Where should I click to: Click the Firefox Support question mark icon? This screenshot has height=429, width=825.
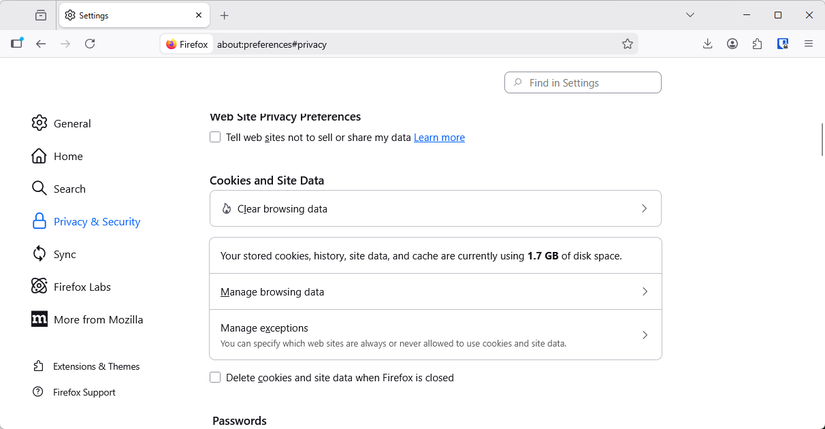(x=38, y=392)
